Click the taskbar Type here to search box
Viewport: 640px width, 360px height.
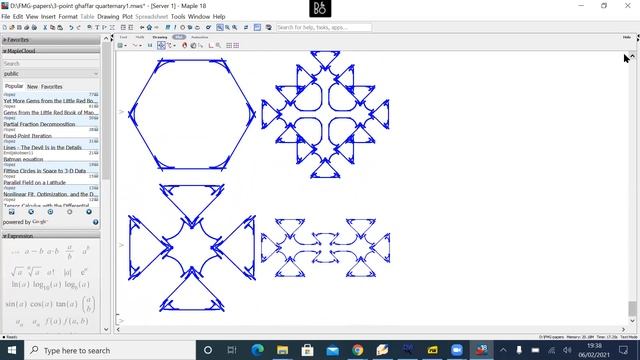[x=110, y=350]
